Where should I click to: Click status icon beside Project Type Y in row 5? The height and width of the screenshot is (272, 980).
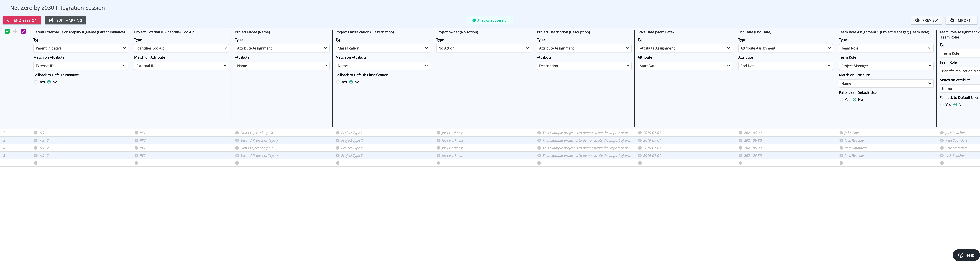point(338,156)
